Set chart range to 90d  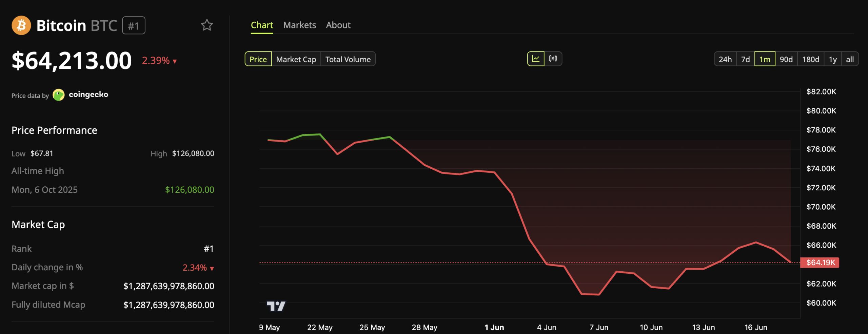coord(786,59)
